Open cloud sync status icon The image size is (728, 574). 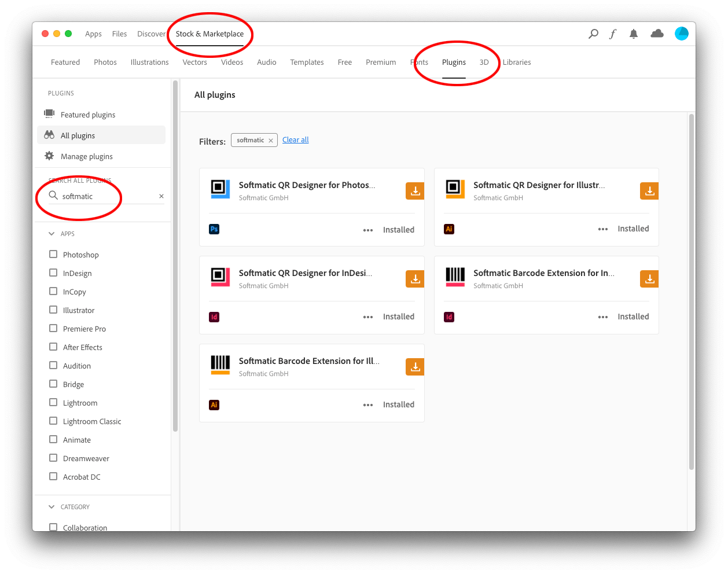click(x=657, y=34)
